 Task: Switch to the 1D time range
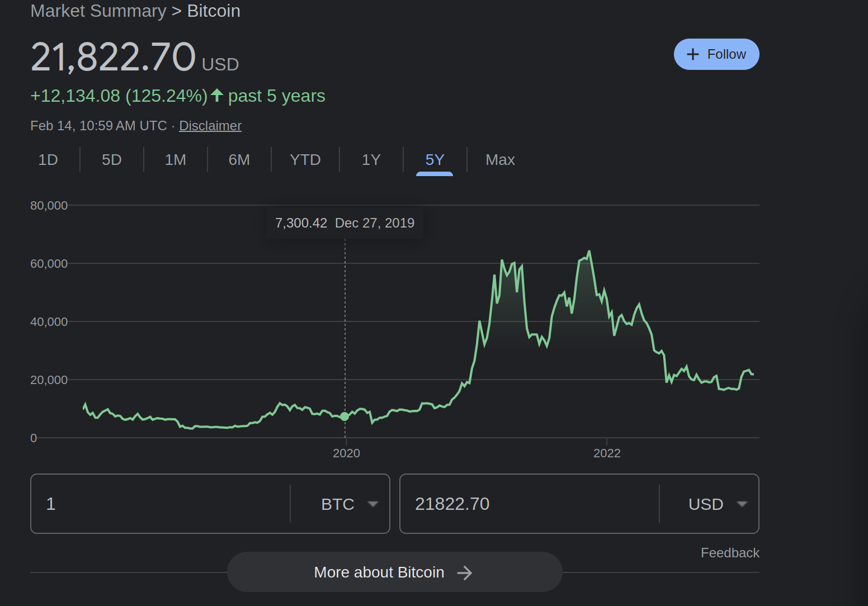coord(48,160)
